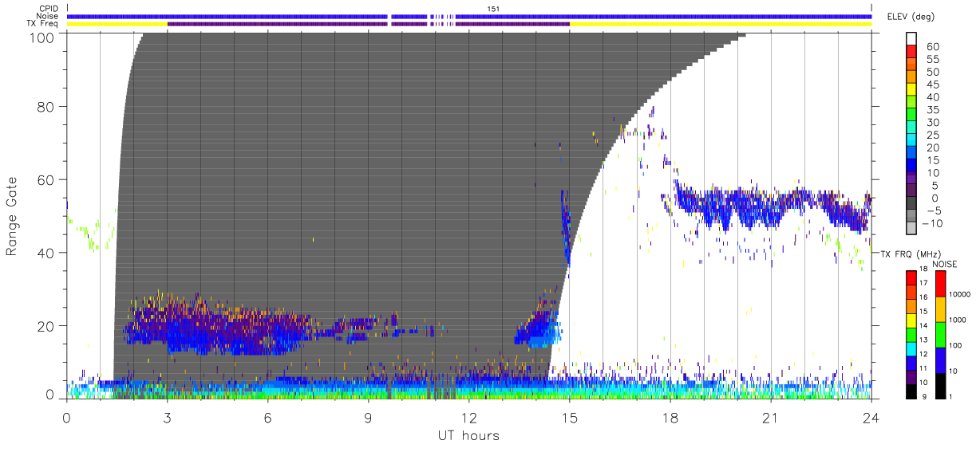Click the 'ELEV (deg)' colorbar title
The height and width of the screenshot is (452, 980).
click(910, 18)
